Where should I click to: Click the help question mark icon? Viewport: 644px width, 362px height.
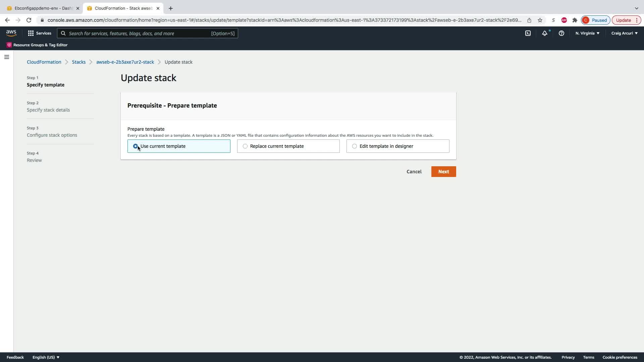(561, 33)
